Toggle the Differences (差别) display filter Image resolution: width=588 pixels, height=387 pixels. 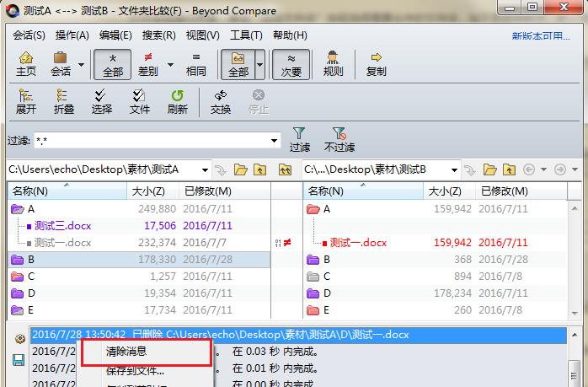(148, 65)
